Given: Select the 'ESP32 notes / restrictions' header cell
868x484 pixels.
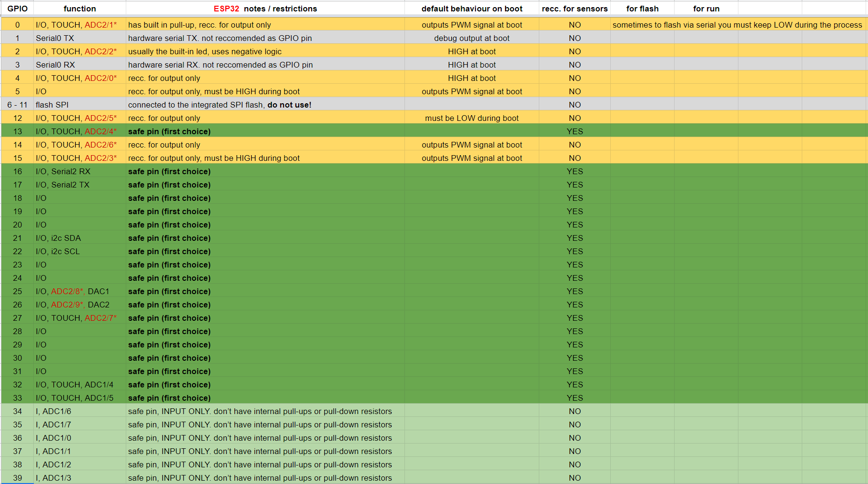Looking at the screenshot, I should tap(265, 9).
